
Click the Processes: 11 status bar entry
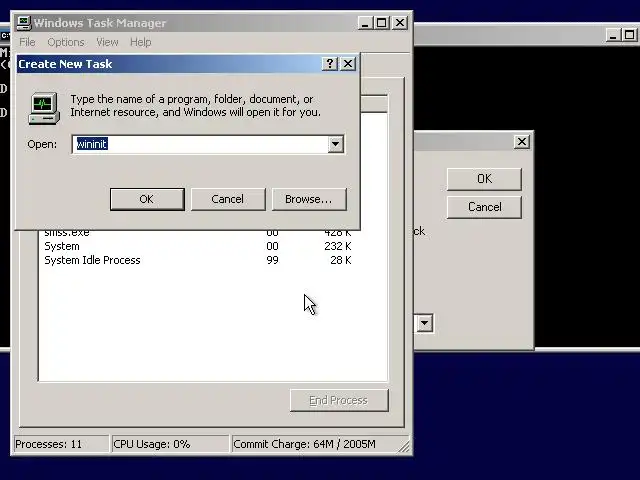click(x=61, y=444)
